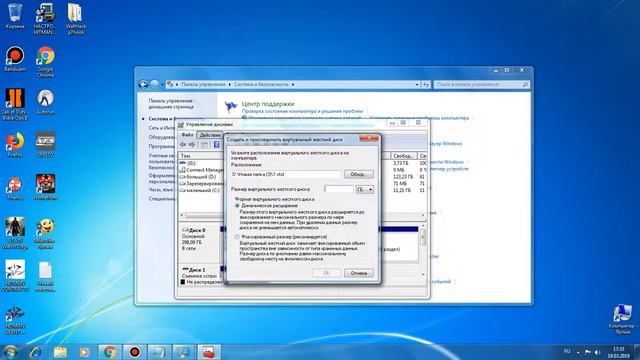This screenshot has height=360, width=640.
Task: Click the virtual disk size input field
Action: coord(339,189)
